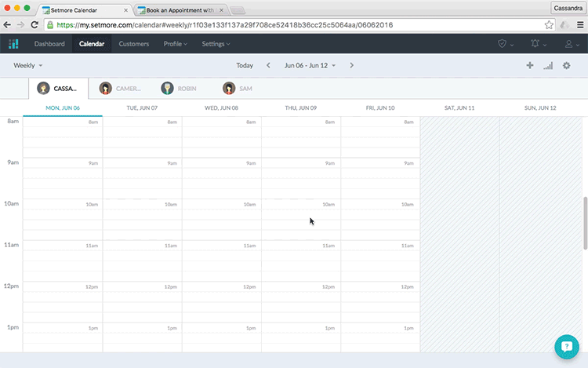Select Robin's staff avatar

pos(167,88)
